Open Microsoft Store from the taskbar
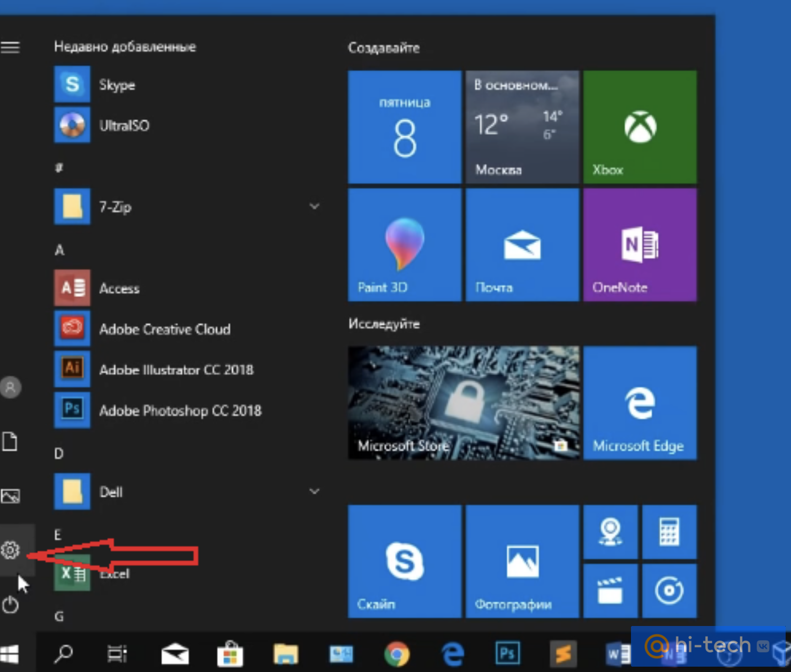Viewport: 791px width, 672px height. click(x=230, y=653)
